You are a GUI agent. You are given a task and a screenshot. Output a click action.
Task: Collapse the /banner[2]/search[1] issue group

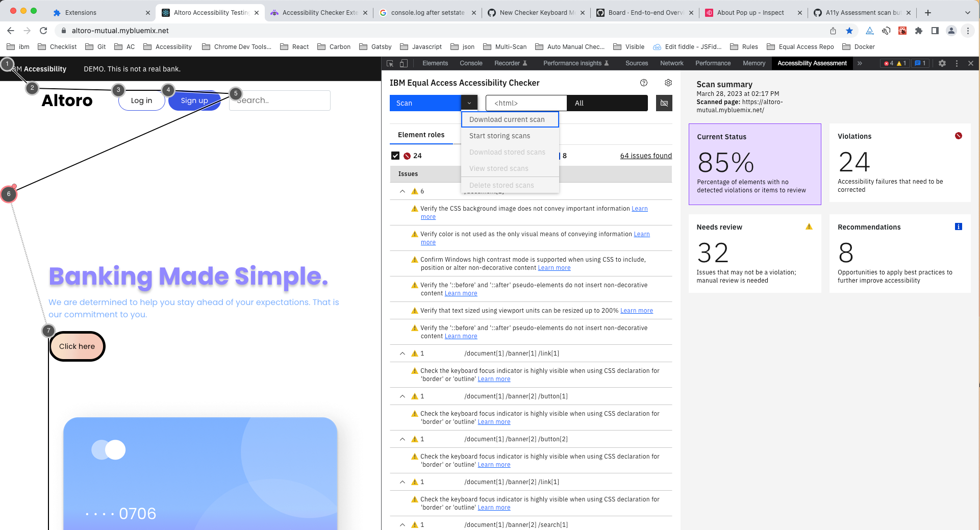(x=403, y=525)
